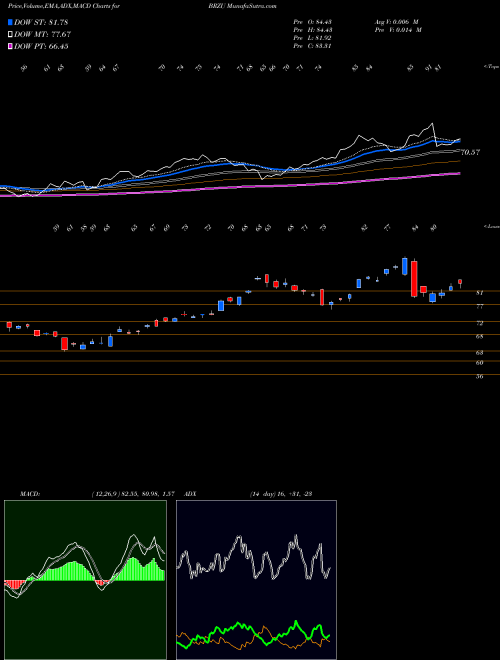Viewport: 500px width, 660px height.
Task: Click the 56 price level label
Action: click(x=479, y=377)
